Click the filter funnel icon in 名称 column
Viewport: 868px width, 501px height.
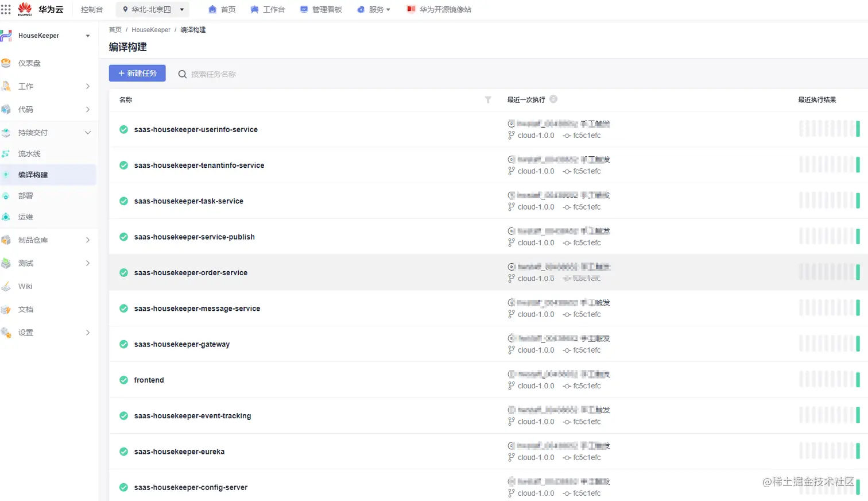(488, 100)
